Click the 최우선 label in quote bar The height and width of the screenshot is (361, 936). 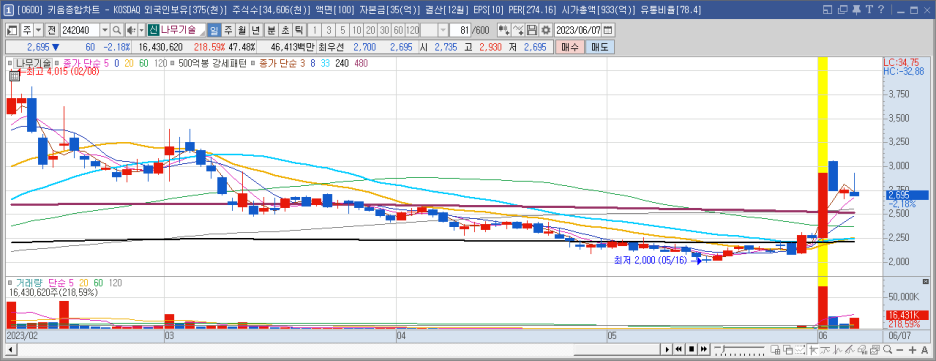[x=330, y=47]
